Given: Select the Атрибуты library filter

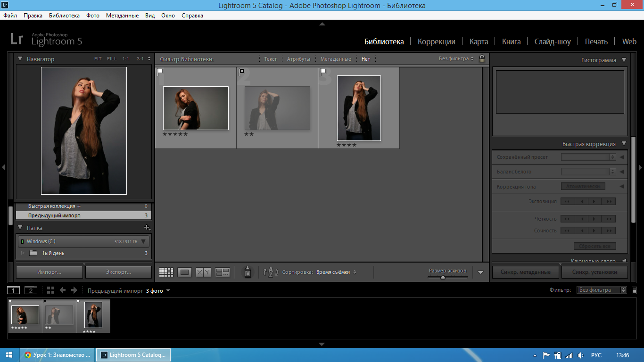Looking at the screenshot, I should [298, 59].
